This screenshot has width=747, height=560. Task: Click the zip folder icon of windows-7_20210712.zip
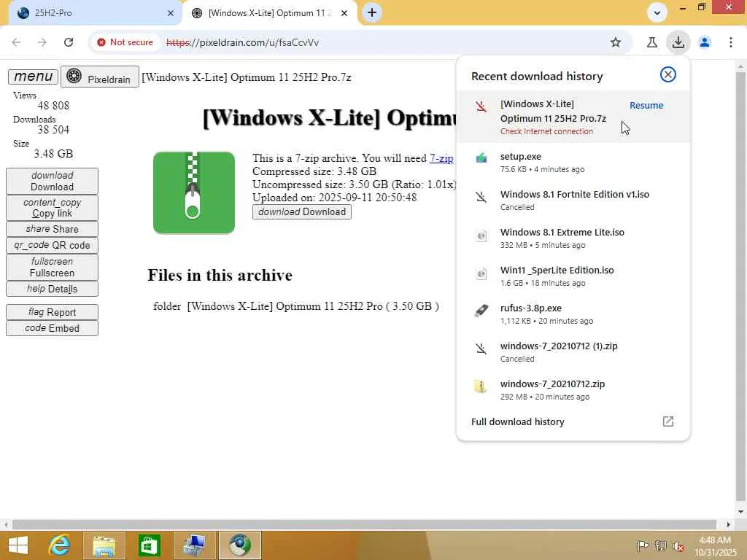coord(481,386)
